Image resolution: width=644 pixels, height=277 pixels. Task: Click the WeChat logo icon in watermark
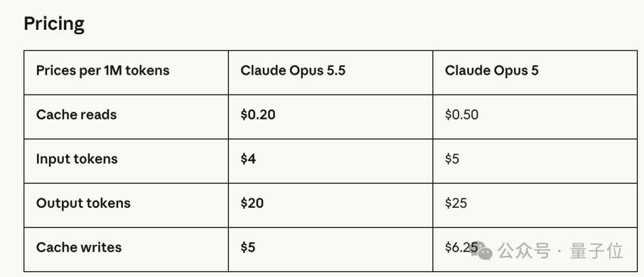(481, 250)
